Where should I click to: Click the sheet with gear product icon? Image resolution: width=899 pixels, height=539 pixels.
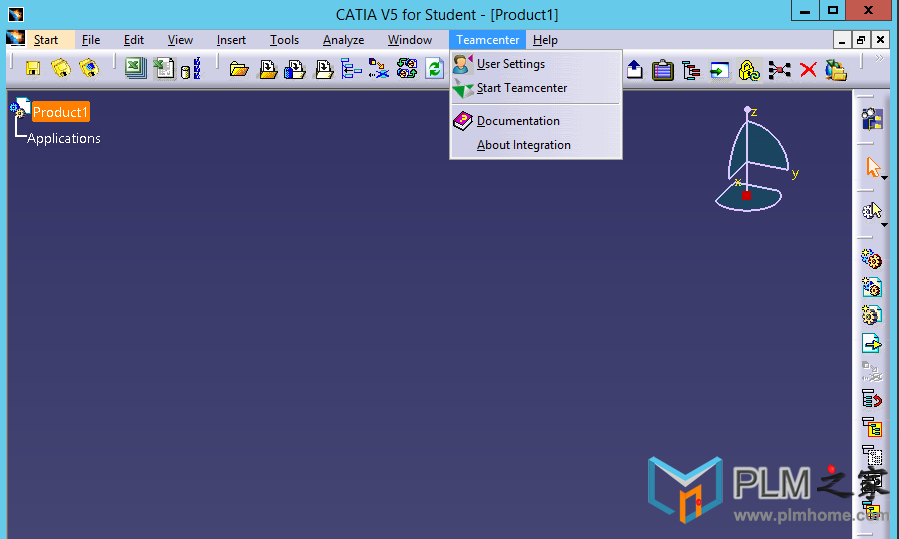(x=871, y=287)
